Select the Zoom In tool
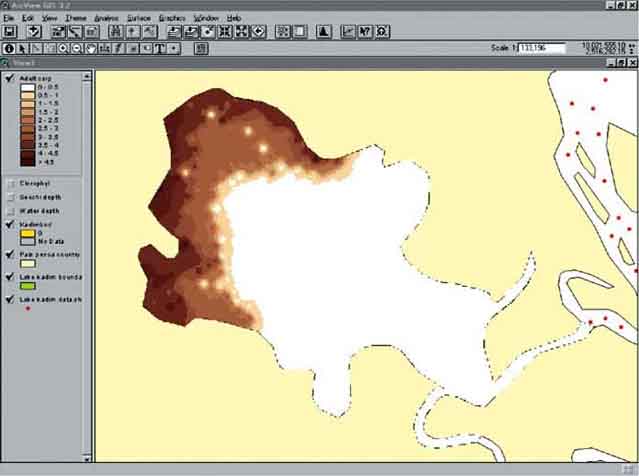This screenshot has height=476, width=639. point(63,47)
